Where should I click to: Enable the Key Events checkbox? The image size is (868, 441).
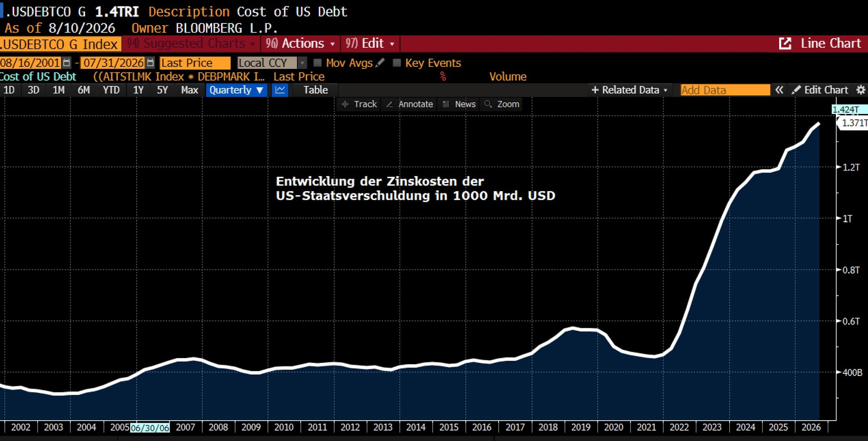pyautogui.click(x=397, y=63)
